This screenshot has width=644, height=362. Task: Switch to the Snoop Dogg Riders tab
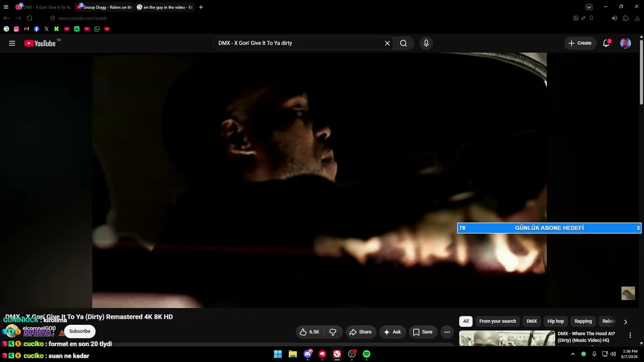pos(105,7)
